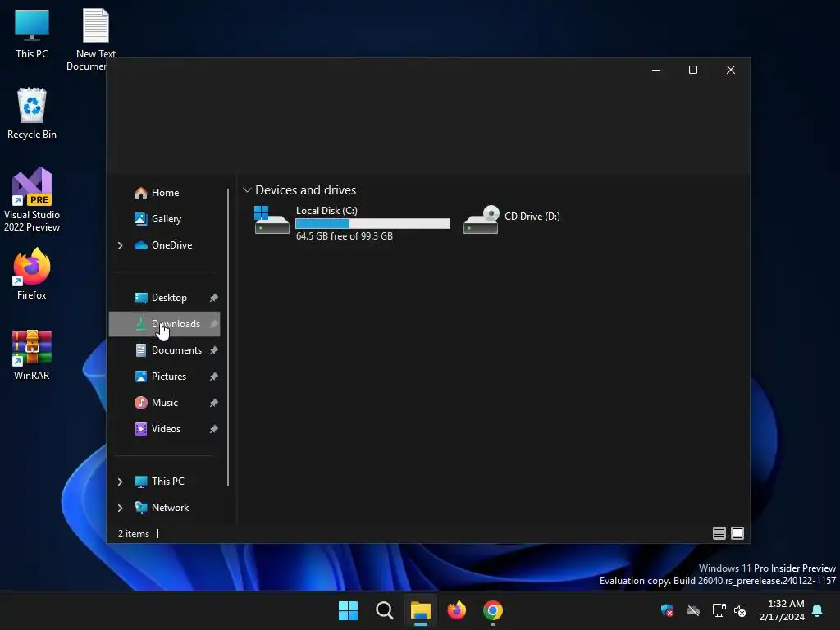Open Windows Security tray icon
This screenshot has height=630, width=840.
667,610
